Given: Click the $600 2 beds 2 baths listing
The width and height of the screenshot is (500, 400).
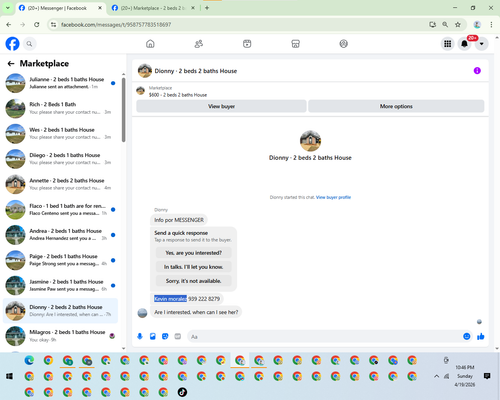Looking at the screenshot, I should pos(178,95).
